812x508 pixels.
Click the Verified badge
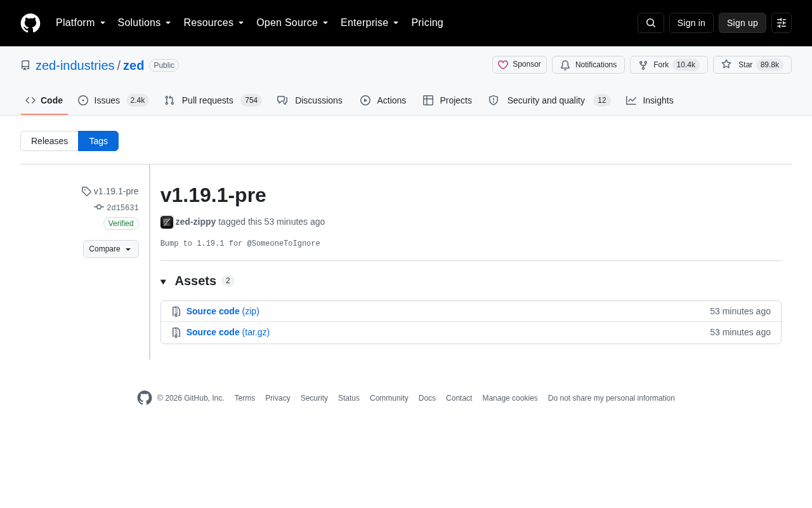pos(121,224)
